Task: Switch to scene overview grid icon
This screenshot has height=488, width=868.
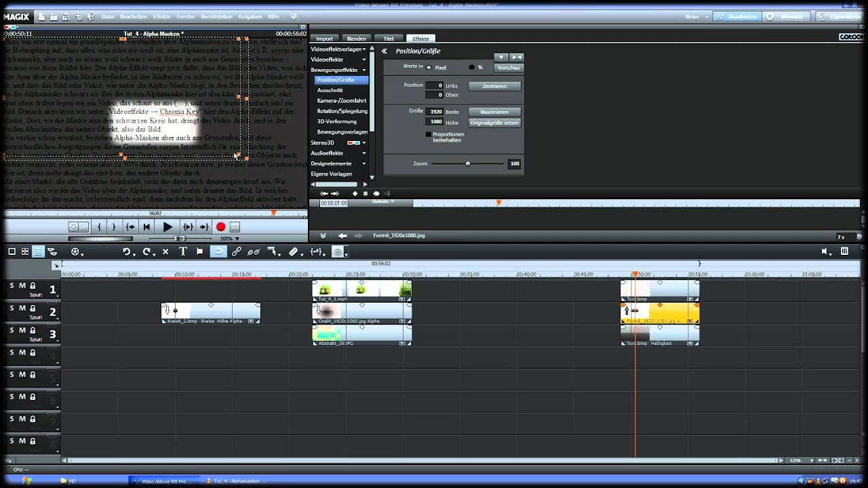Action: 25,251
